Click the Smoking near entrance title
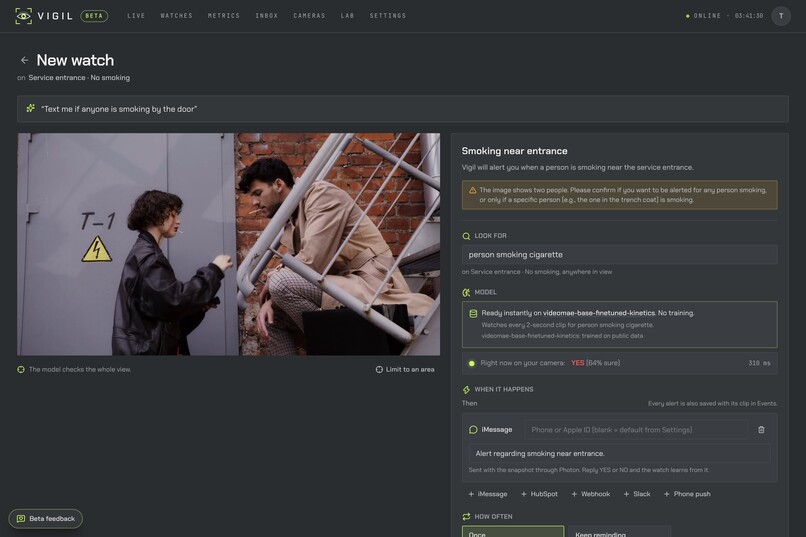 (515, 151)
